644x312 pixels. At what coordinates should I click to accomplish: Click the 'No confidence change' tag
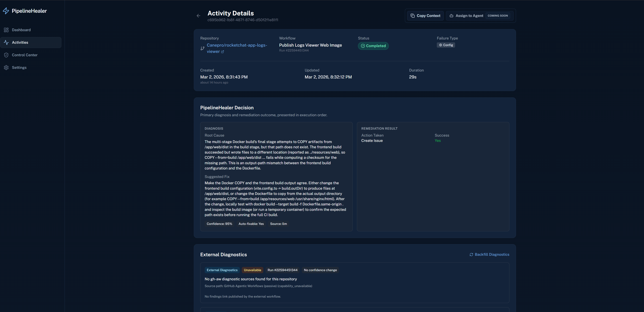click(320, 270)
